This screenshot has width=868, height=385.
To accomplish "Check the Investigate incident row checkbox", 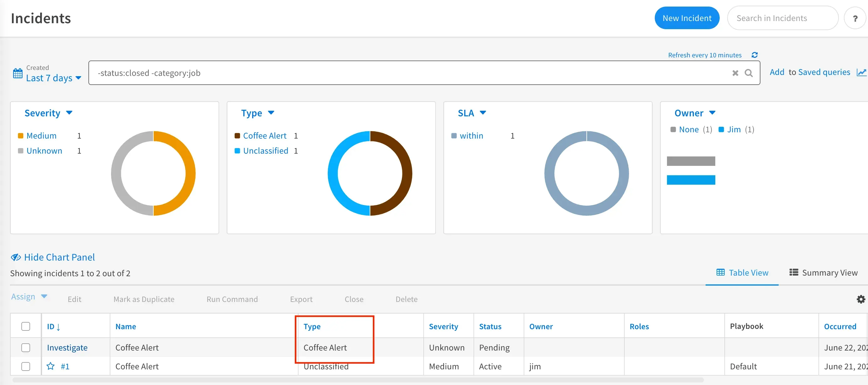I will (x=26, y=348).
